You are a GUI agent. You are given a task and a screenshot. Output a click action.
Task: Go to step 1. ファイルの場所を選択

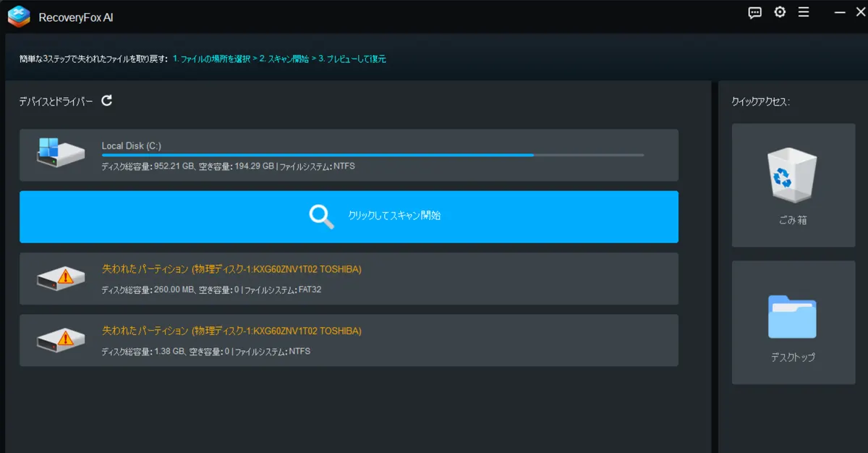click(212, 59)
